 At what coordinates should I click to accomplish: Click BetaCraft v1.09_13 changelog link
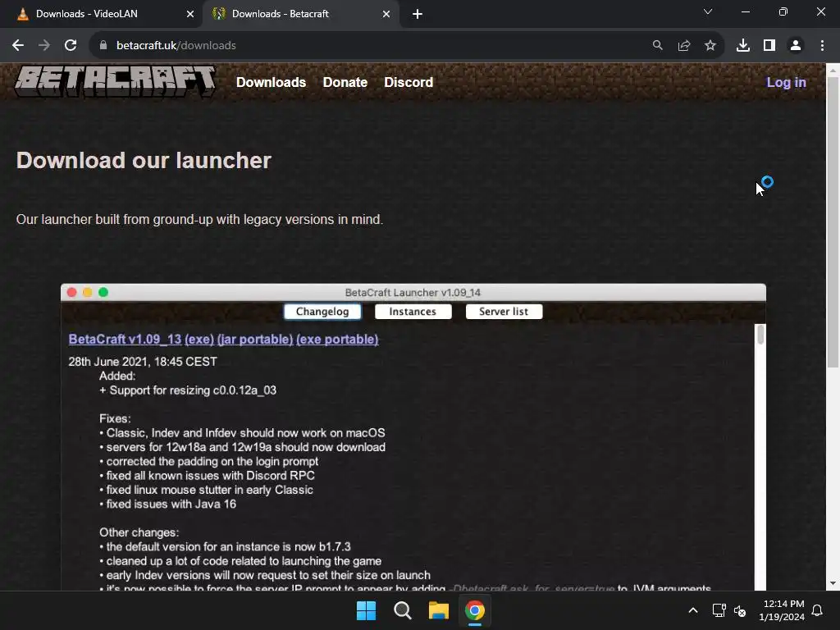point(125,339)
